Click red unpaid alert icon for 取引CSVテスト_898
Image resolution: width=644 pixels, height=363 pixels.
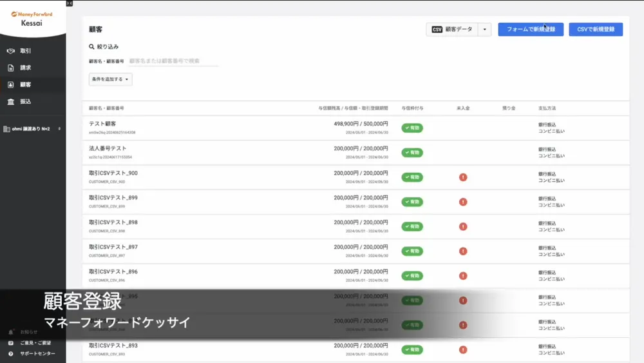[x=463, y=226]
